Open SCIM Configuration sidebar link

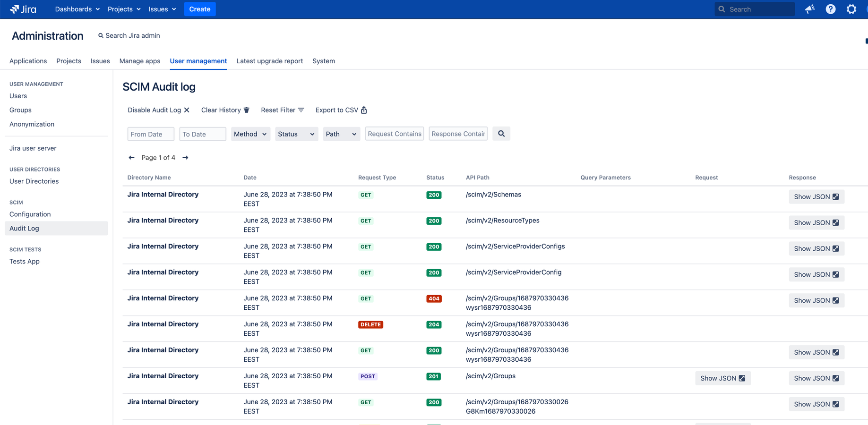tap(30, 214)
